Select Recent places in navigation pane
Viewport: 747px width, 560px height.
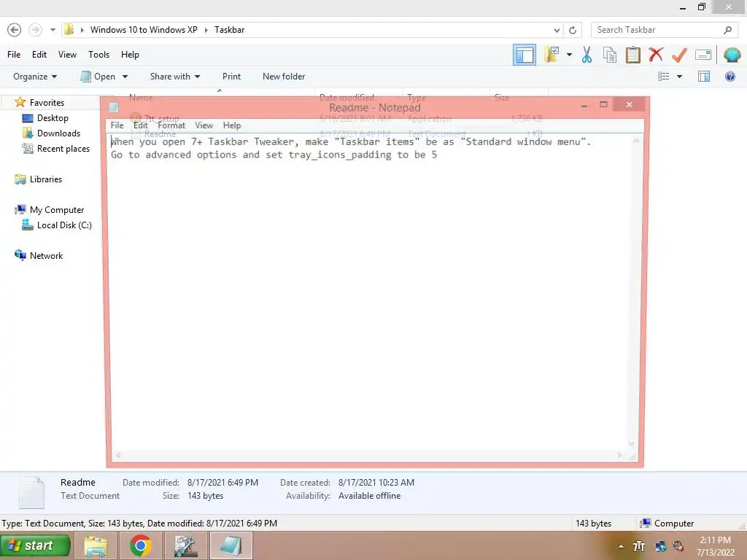tap(63, 149)
